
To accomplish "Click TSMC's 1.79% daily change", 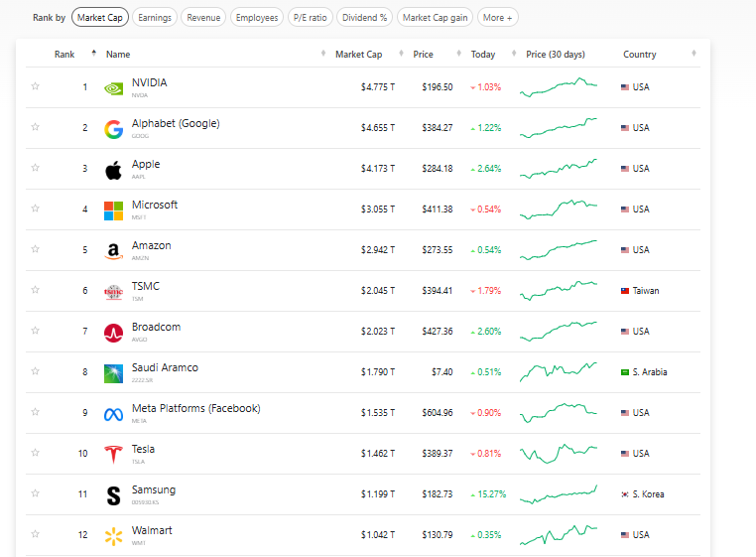I will [x=486, y=291].
